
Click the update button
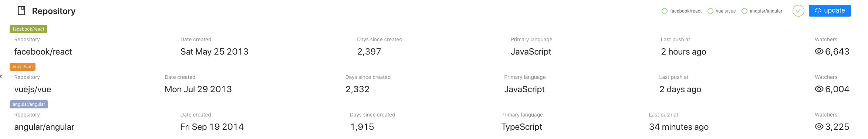(830, 11)
